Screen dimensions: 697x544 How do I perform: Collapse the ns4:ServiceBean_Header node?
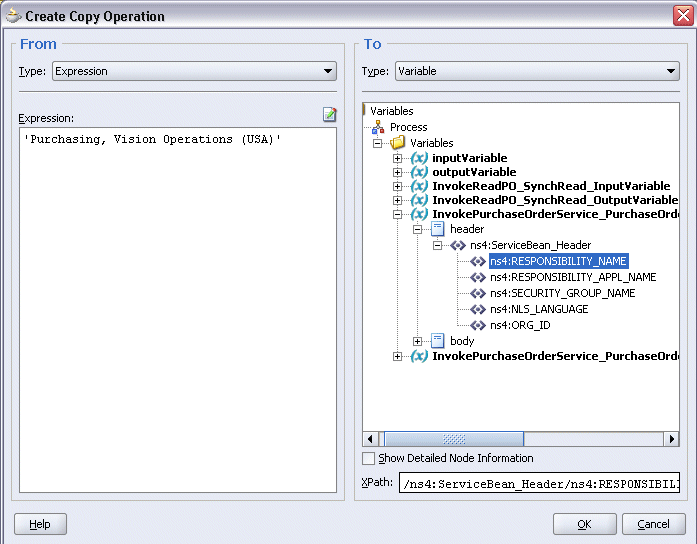(437, 245)
